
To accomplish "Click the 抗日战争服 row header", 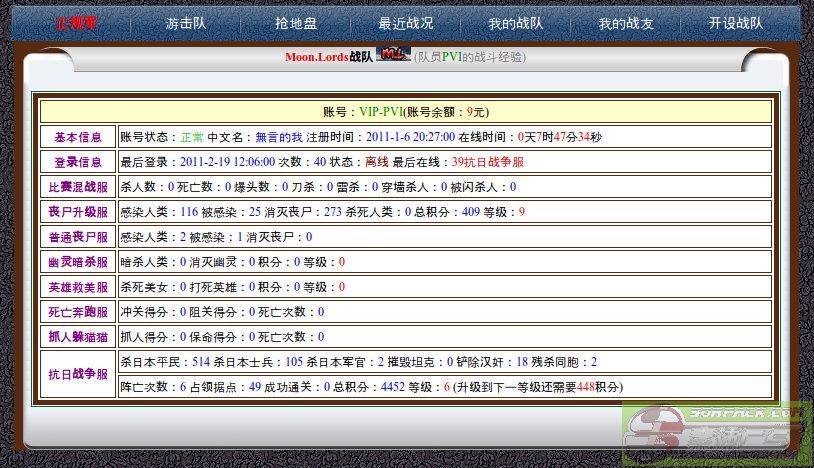I will click(78, 374).
